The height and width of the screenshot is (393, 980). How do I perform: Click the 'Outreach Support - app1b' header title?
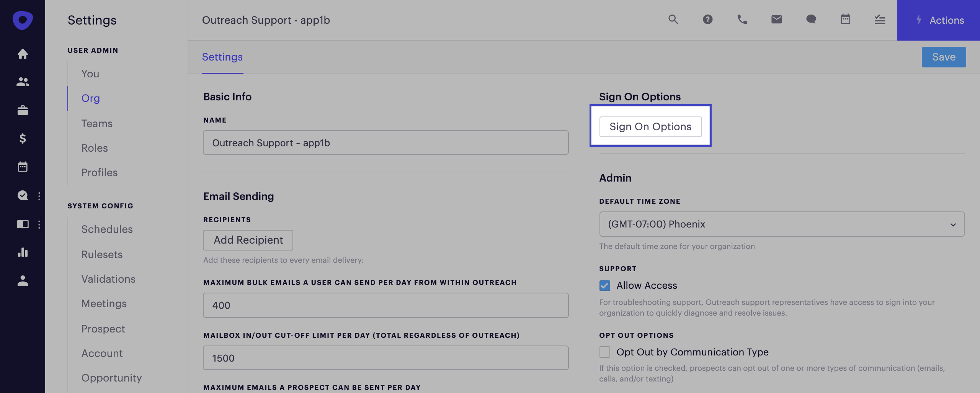click(266, 20)
